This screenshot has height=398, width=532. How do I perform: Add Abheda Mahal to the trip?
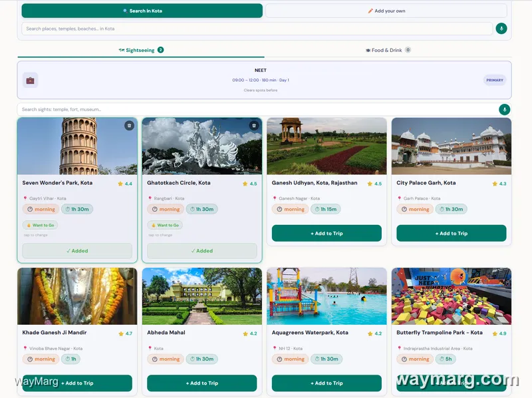pos(202,383)
